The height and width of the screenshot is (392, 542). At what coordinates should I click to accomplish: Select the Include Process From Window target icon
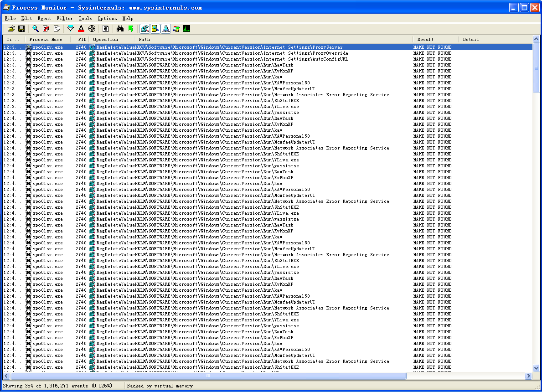pos(92,29)
